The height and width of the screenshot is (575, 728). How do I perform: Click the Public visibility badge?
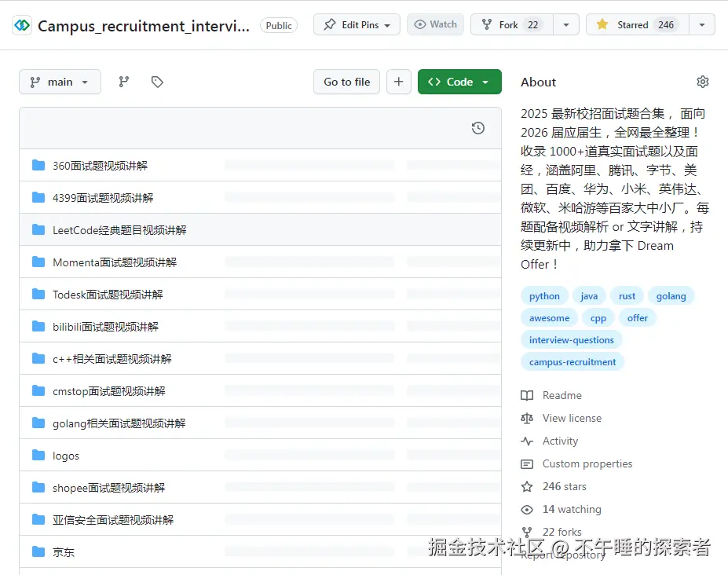point(279,25)
